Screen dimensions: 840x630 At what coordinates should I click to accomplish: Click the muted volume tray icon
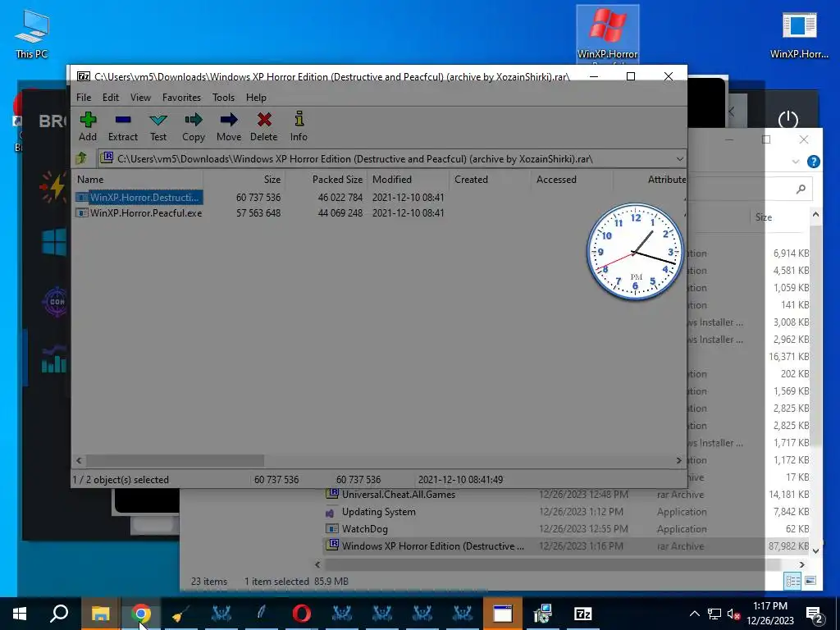tap(733, 614)
